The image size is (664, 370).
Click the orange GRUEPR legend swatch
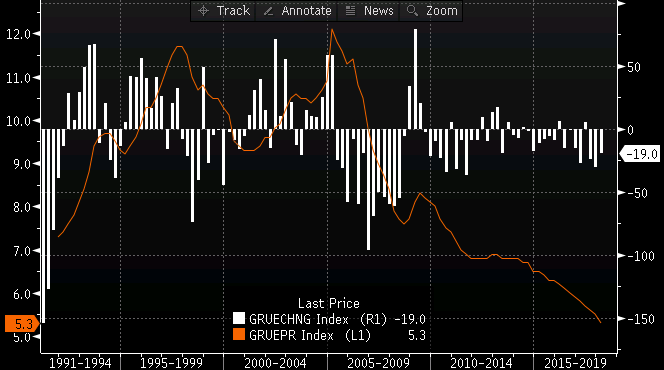pyautogui.click(x=239, y=334)
